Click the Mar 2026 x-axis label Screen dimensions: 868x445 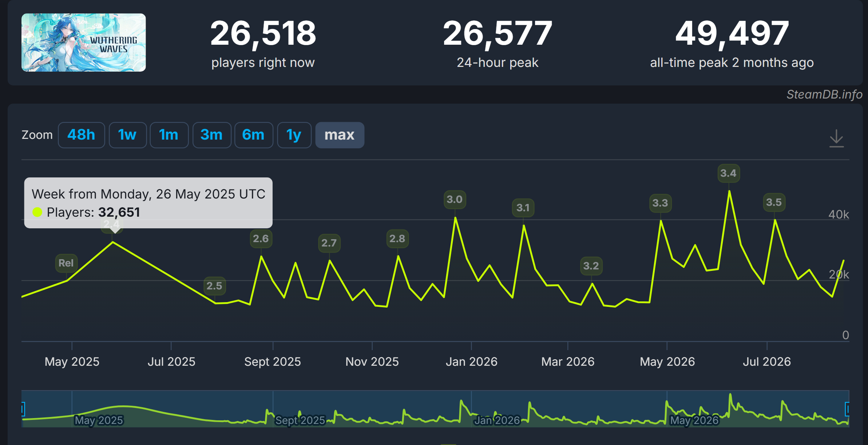point(568,362)
